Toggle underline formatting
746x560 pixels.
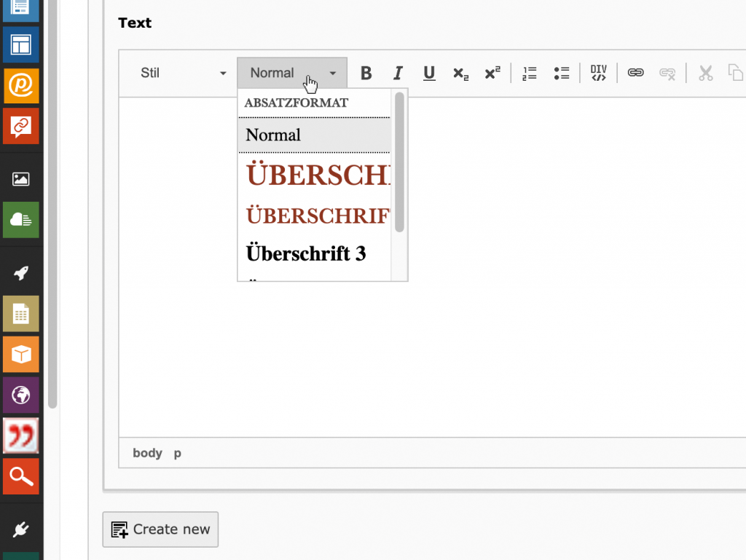coord(429,74)
